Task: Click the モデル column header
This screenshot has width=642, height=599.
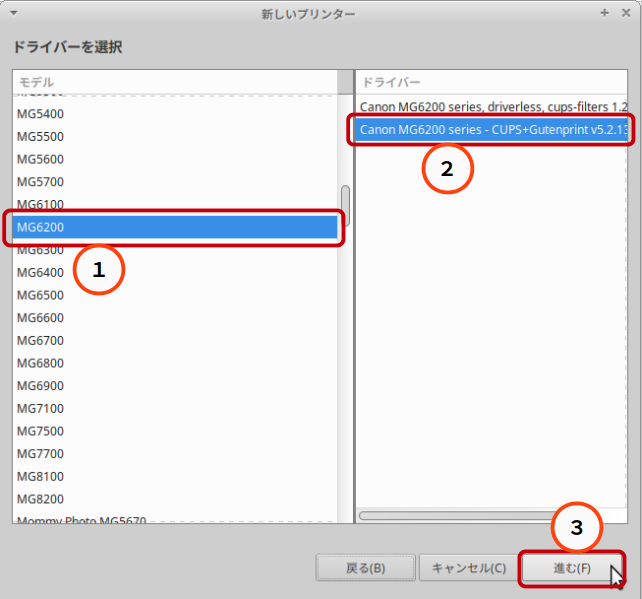Action: (x=175, y=82)
